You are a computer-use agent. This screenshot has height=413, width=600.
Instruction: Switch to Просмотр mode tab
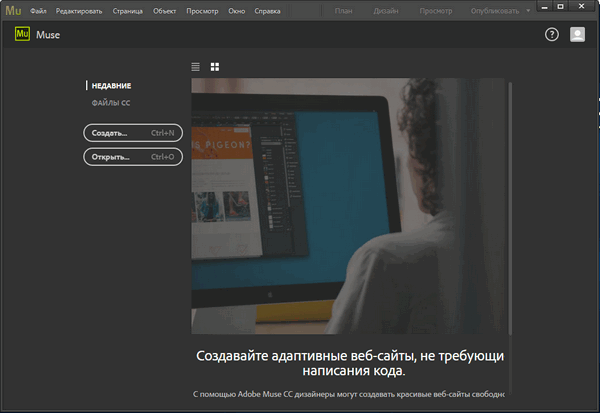pos(435,11)
